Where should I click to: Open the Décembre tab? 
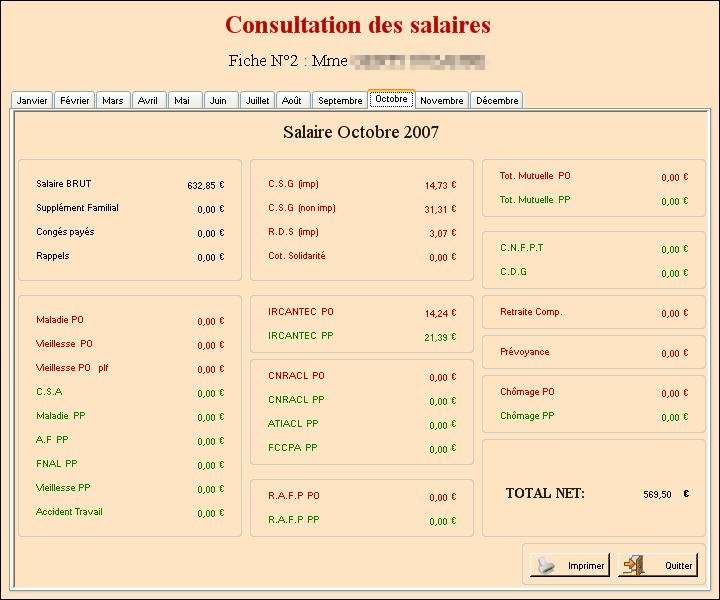[497, 101]
